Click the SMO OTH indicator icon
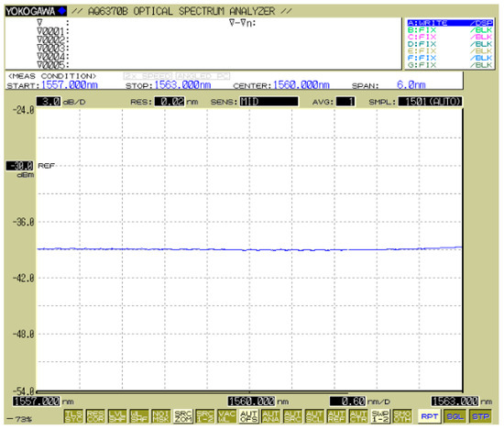 [x=401, y=416]
